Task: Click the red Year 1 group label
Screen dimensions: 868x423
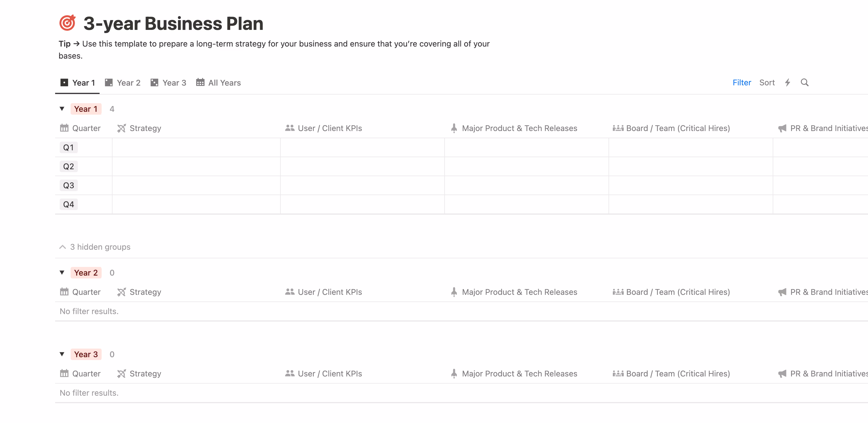Action: 86,109
